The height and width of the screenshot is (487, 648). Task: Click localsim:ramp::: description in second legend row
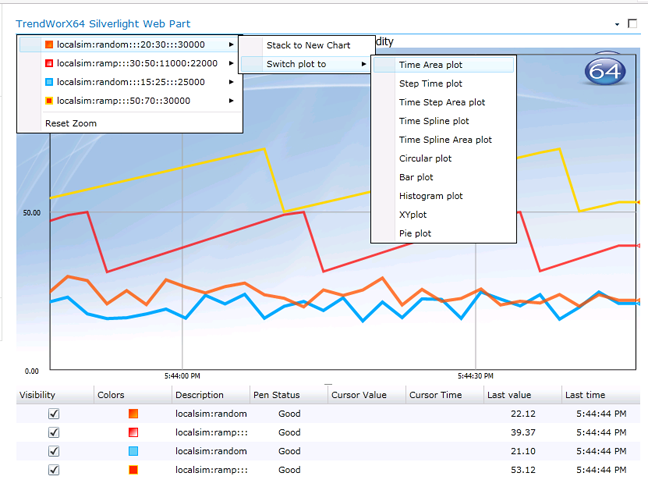point(211,432)
